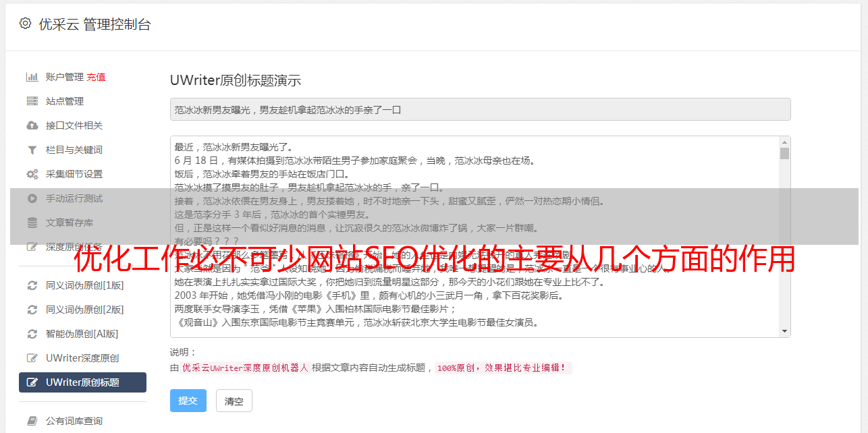The image size is (868, 433).
Task: Click the 优采云 管理控制台 header title
Action: click(x=94, y=24)
